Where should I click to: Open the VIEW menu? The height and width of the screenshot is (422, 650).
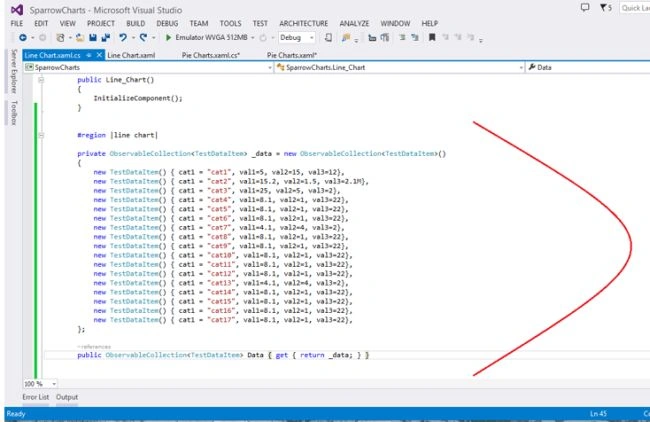[68, 24]
